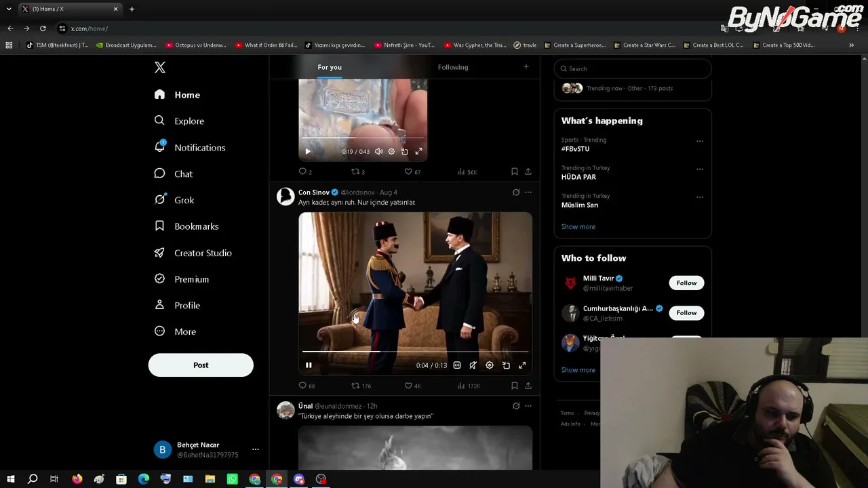Seek the upper video's progress bar
This screenshot has height=488, width=868.
[363, 138]
